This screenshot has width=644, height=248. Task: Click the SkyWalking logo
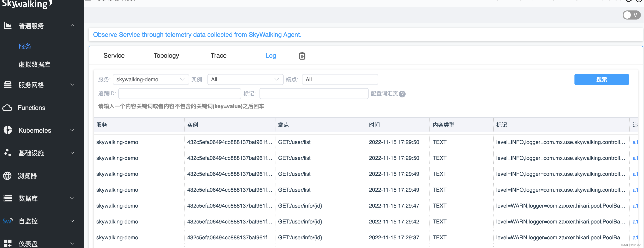[27, 4]
